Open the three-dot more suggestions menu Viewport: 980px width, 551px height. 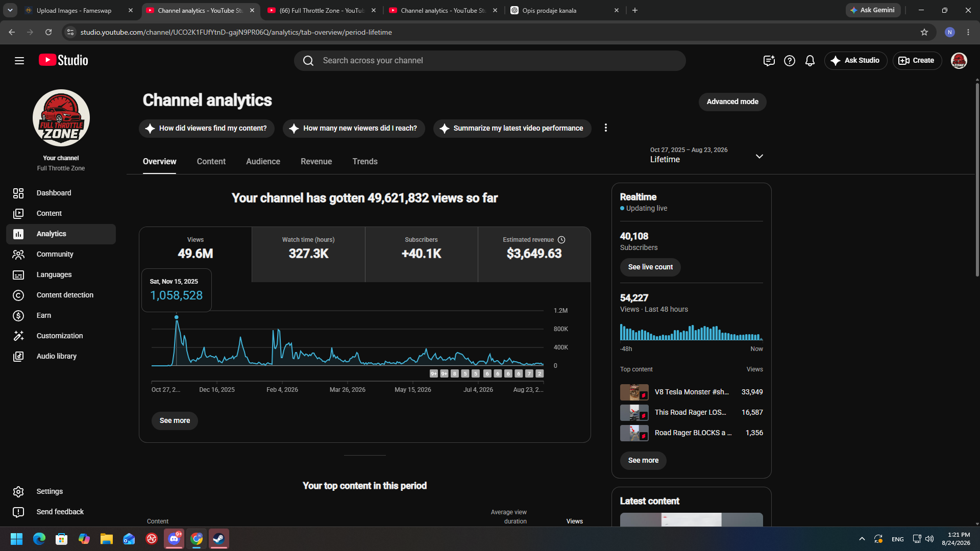tap(606, 128)
